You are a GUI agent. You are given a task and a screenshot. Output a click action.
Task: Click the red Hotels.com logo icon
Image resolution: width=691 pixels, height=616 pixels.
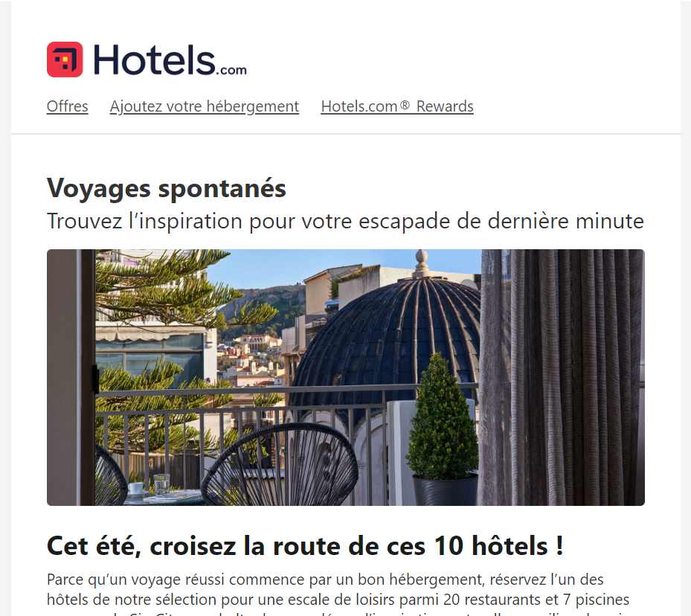[x=65, y=60]
